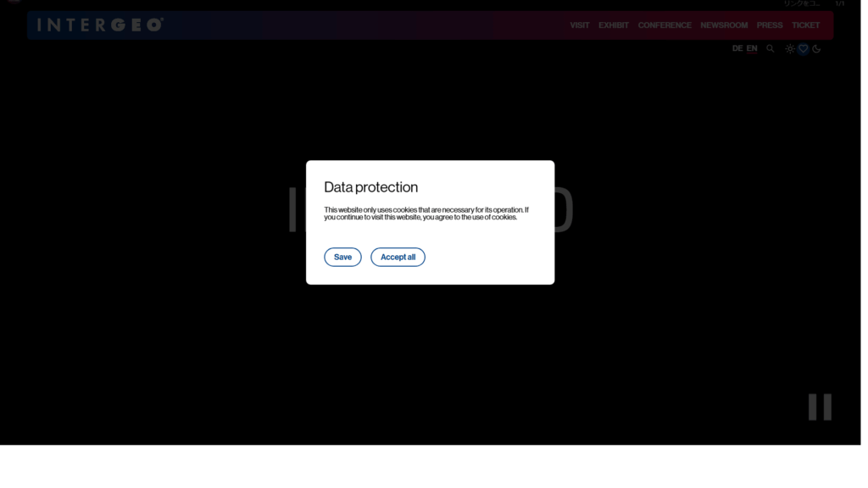Open the PRESS menu item
The width and height of the screenshot is (868, 488).
pyautogui.click(x=770, y=25)
